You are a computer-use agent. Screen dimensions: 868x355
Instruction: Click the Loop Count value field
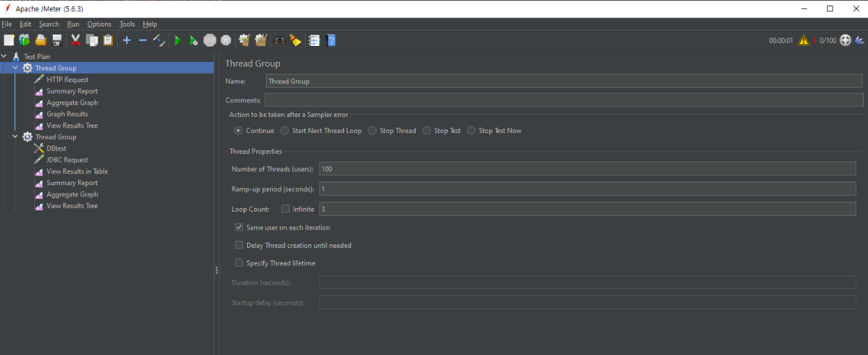click(587, 209)
